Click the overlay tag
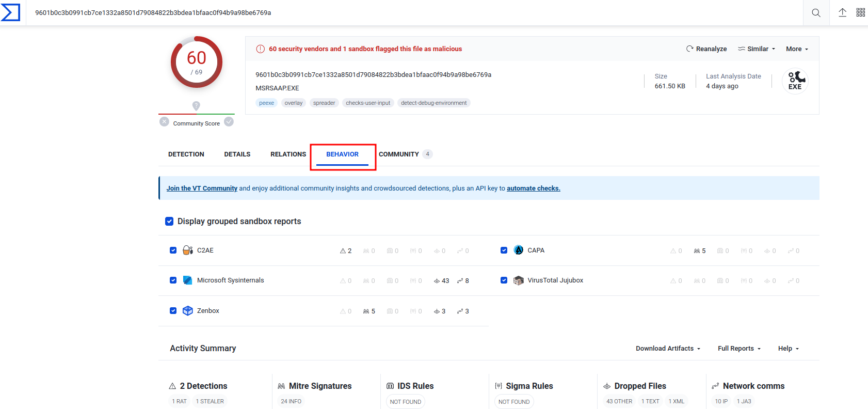 (294, 103)
